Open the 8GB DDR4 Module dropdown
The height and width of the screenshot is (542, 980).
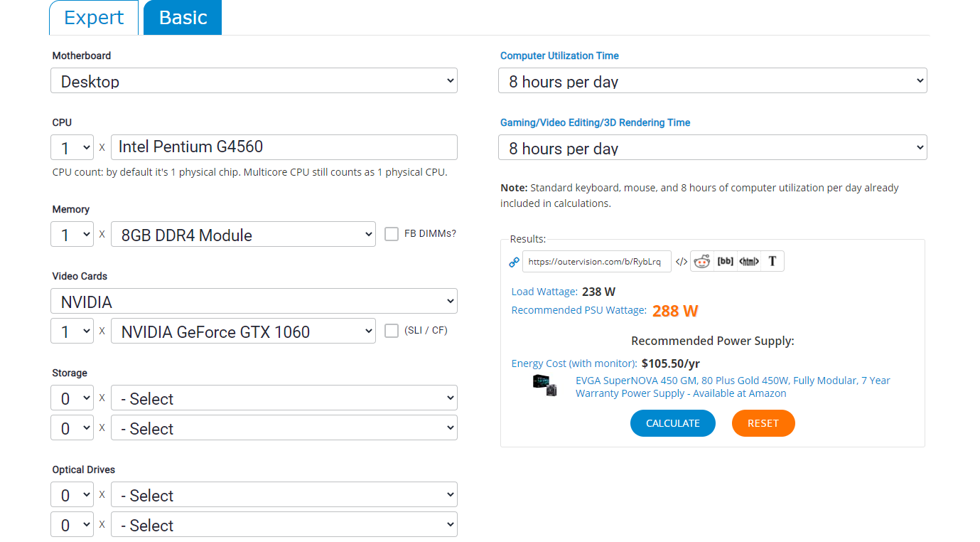[x=243, y=234]
